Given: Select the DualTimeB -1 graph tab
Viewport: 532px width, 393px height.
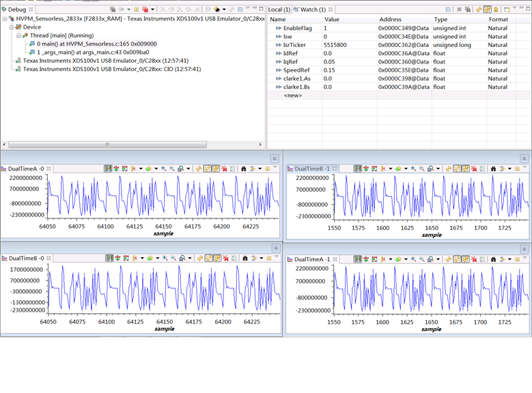Looking at the screenshot, I should pos(312,169).
